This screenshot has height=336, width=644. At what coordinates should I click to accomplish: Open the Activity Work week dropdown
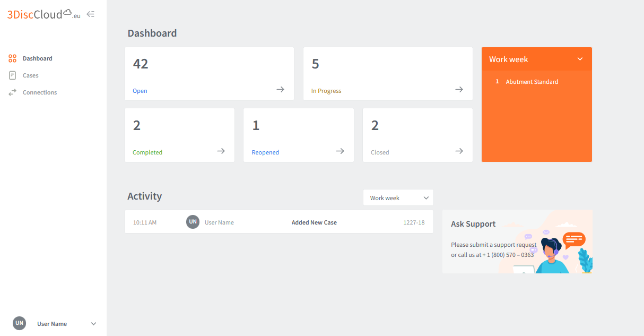398,197
